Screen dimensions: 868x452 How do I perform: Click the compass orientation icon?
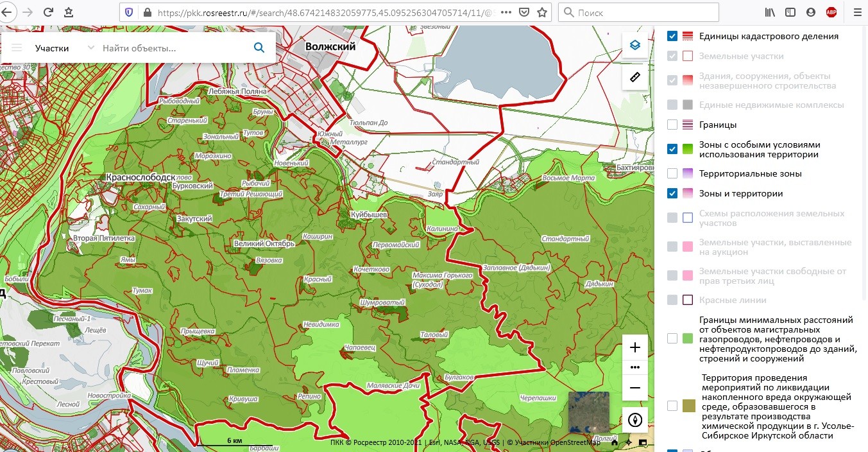[x=634, y=421]
